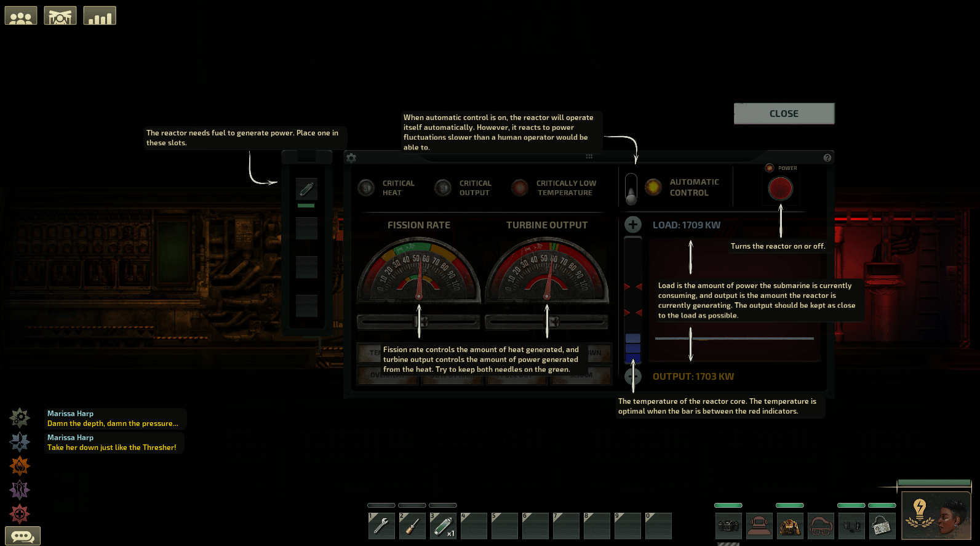Select empty hotbar slot 0
Viewport: 980px width, 546px height.
[658, 526]
